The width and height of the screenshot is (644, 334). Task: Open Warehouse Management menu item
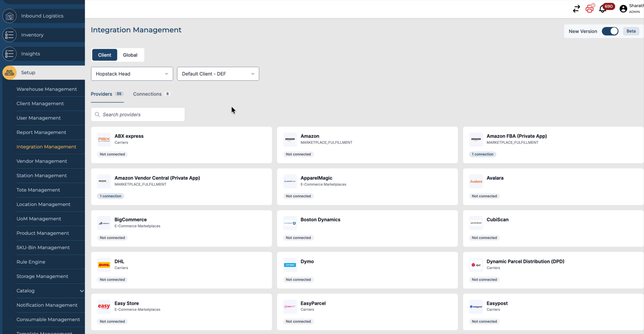tap(46, 89)
